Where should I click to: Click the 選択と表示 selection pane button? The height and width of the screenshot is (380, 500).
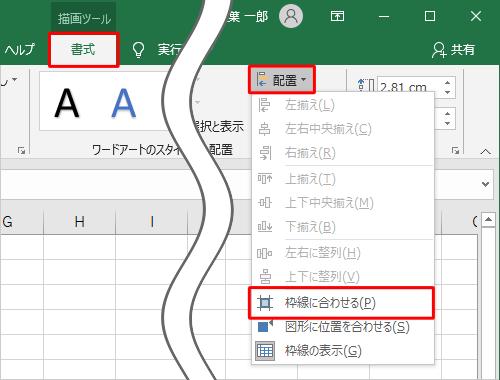click(220, 126)
